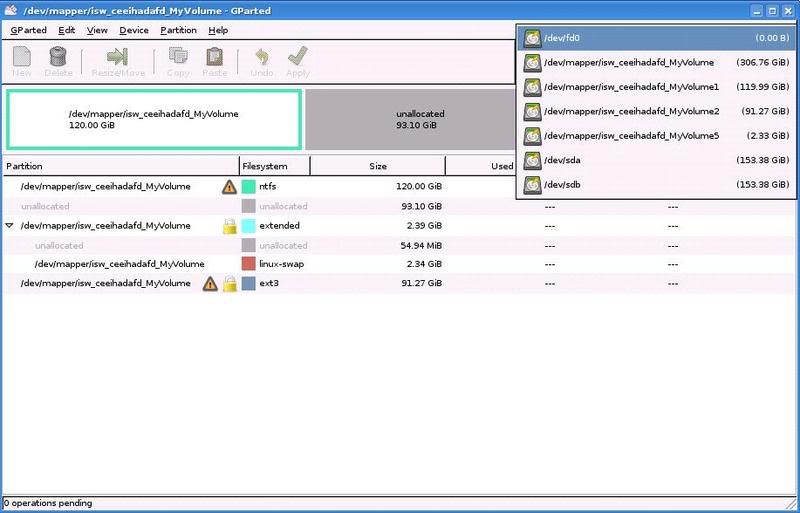
Task: Choose MyVolume1 119.99 GiB device entry
Action: (656, 87)
